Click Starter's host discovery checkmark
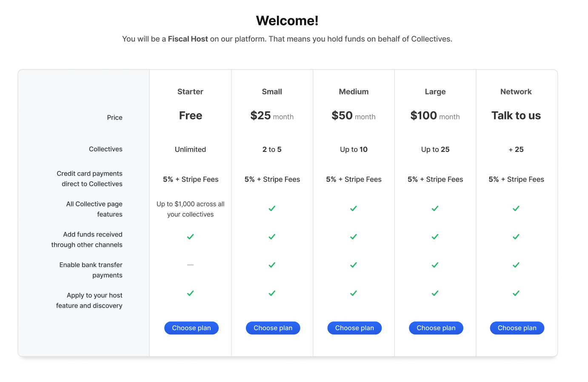The image size is (588, 382). [x=191, y=293]
